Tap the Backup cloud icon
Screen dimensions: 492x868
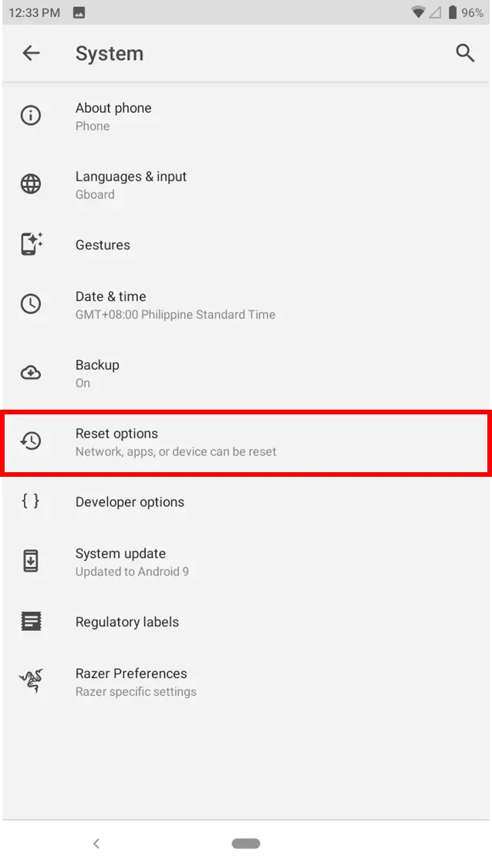[x=31, y=373]
